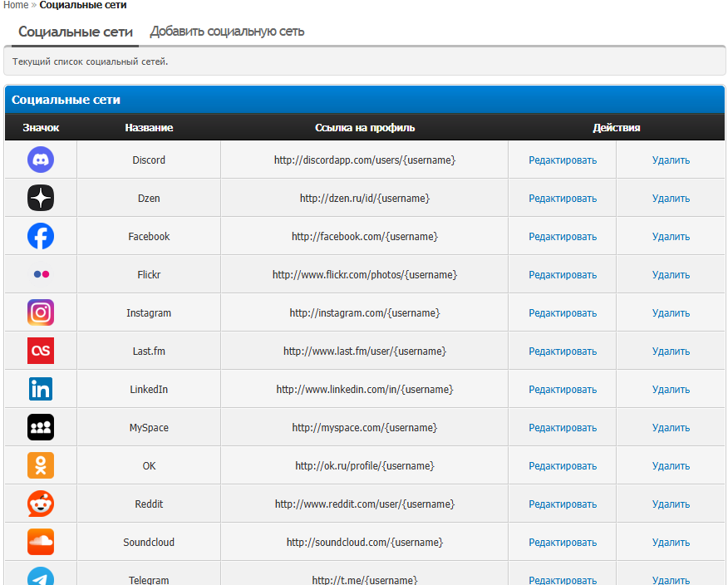
Task: Remove the Reddit network with Удалить
Action: click(671, 504)
